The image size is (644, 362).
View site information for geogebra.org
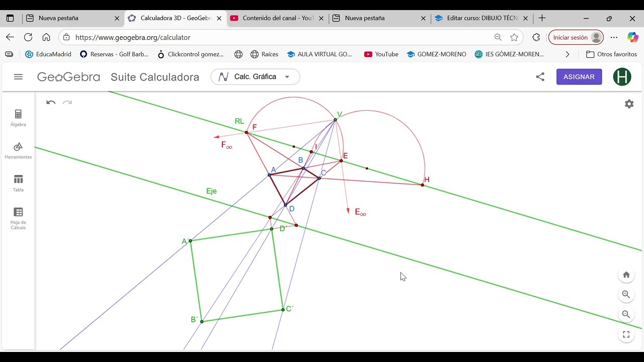point(66,37)
